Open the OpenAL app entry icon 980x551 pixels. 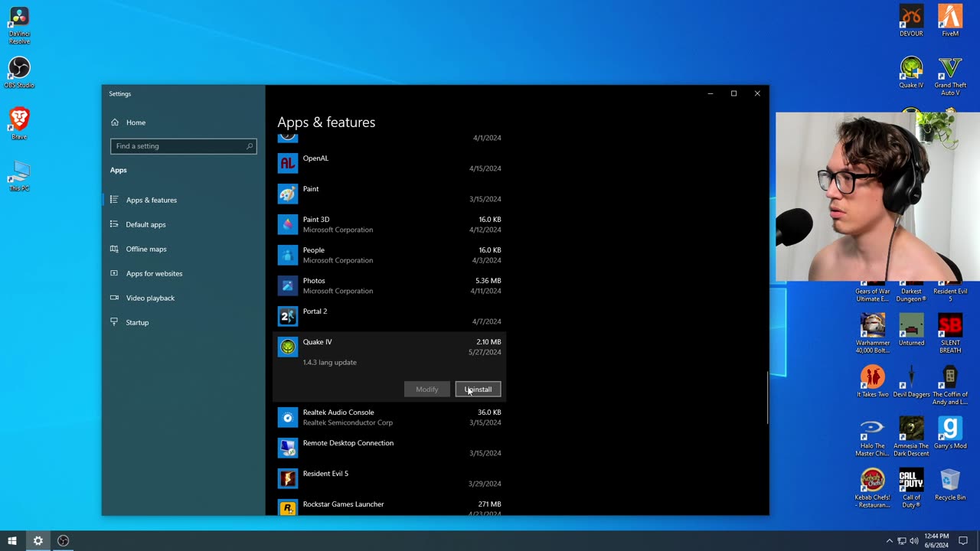pyautogui.click(x=287, y=163)
